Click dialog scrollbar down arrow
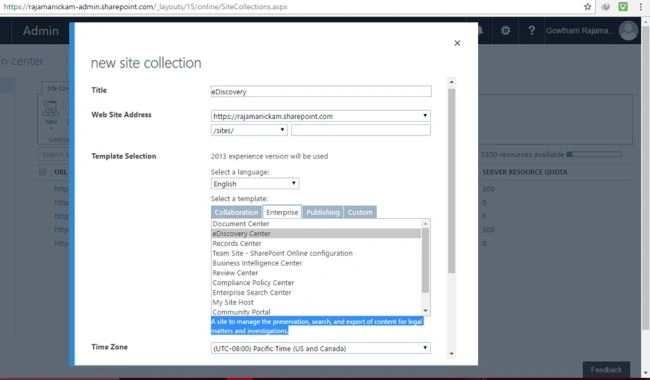The image size is (650, 380). point(451,354)
